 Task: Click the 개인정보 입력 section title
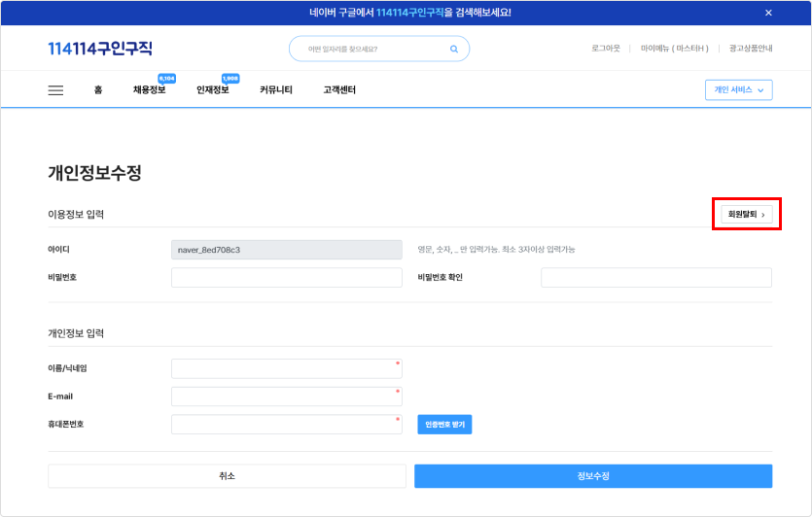pos(76,333)
